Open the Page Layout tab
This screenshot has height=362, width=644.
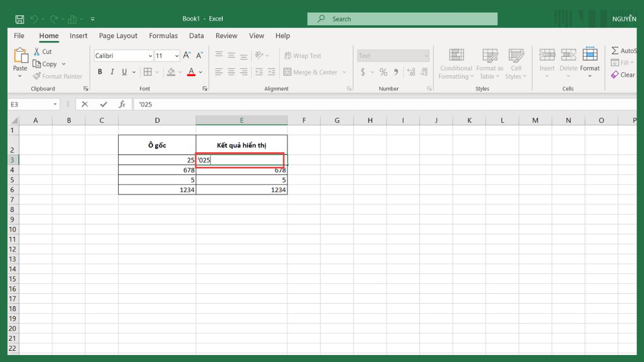pyautogui.click(x=118, y=36)
